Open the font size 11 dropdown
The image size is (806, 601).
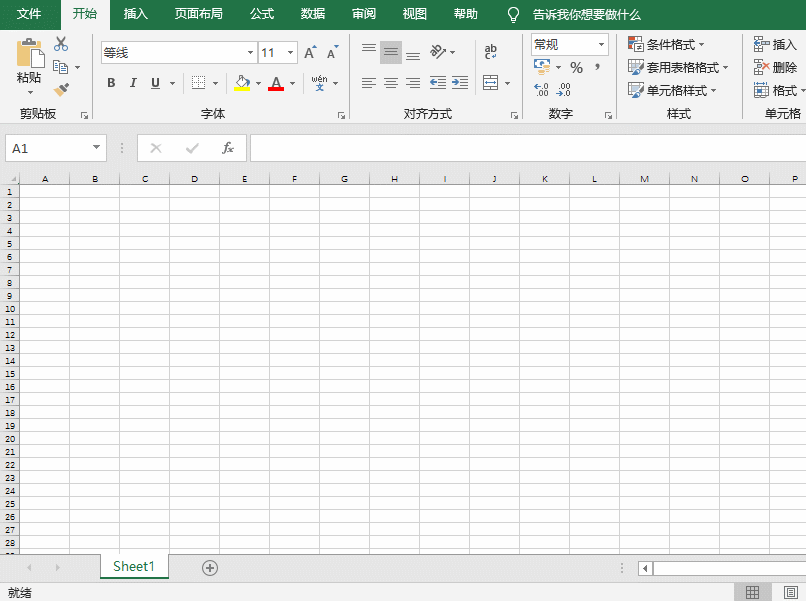[x=290, y=52]
